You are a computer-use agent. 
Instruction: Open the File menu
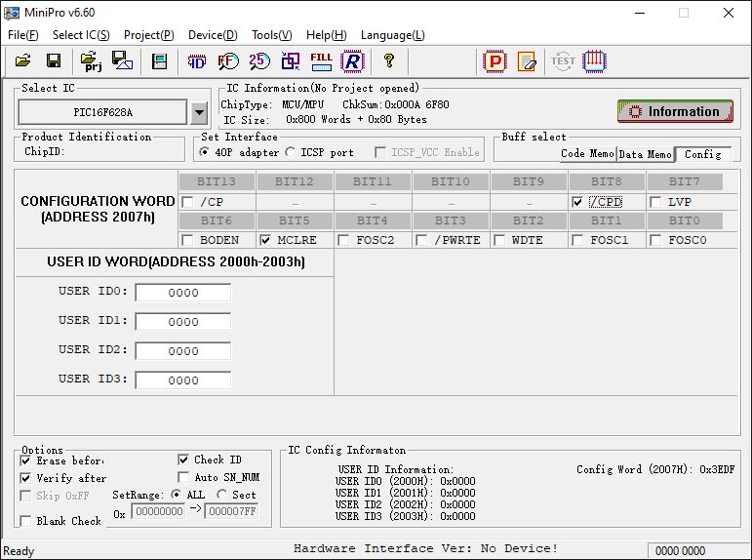point(22,35)
